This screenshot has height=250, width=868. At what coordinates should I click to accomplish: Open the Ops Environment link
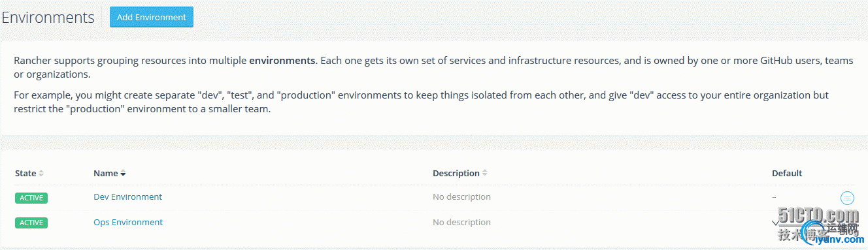tap(128, 222)
